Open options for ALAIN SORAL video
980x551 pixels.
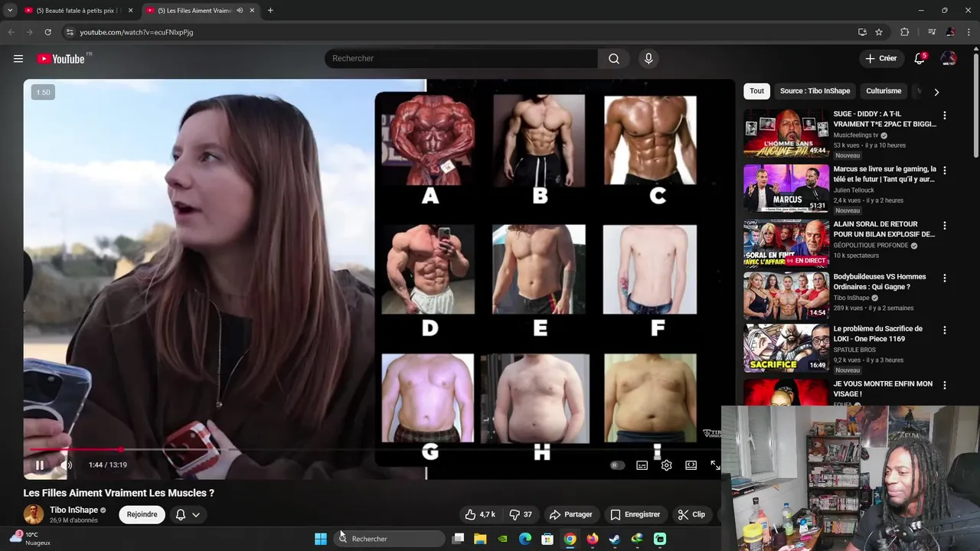(x=944, y=226)
